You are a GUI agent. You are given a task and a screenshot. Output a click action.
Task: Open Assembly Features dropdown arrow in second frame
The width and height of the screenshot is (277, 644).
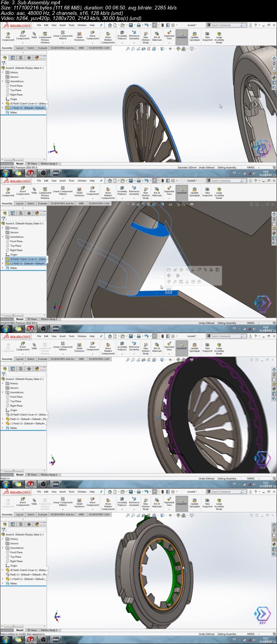(122, 198)
